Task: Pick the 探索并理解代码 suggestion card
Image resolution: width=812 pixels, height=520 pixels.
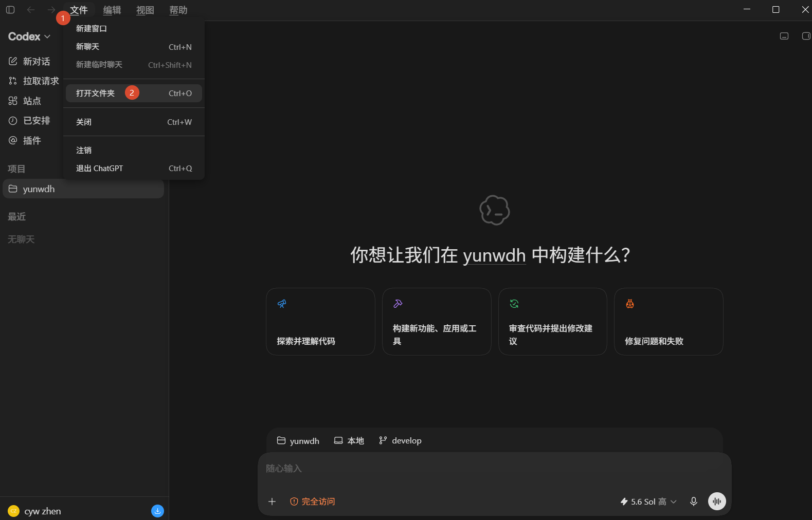Action: click(x=320, y=322)
